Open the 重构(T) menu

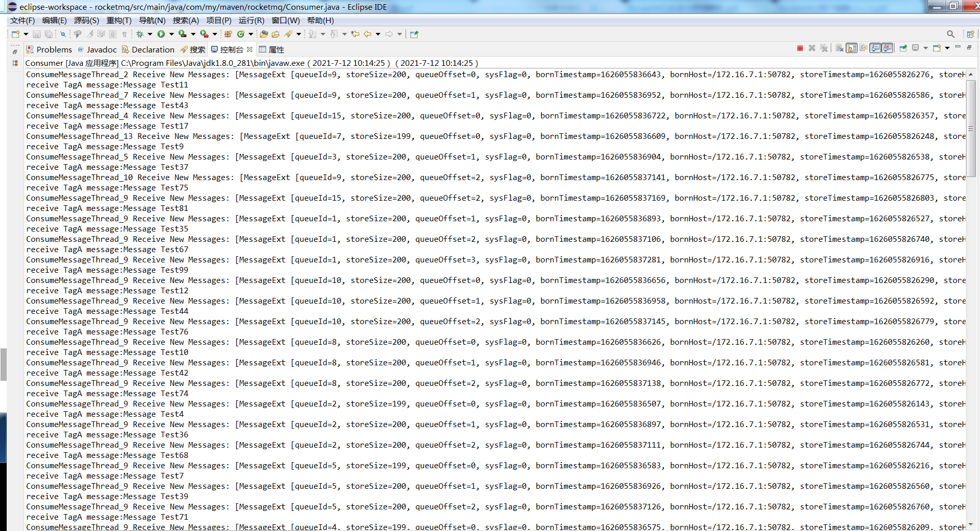coord(119,20)
